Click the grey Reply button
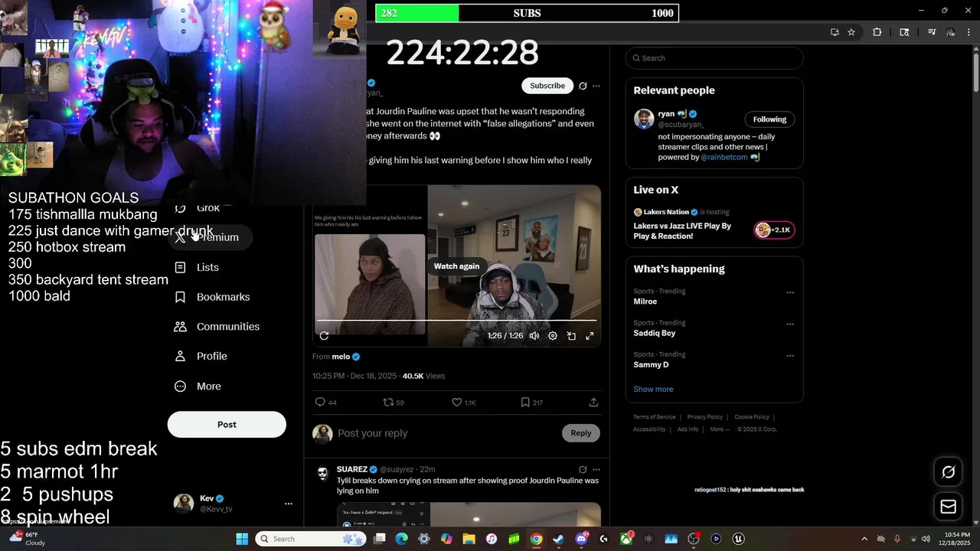This screenshot has width=980, height=551. tap(581, 433)
